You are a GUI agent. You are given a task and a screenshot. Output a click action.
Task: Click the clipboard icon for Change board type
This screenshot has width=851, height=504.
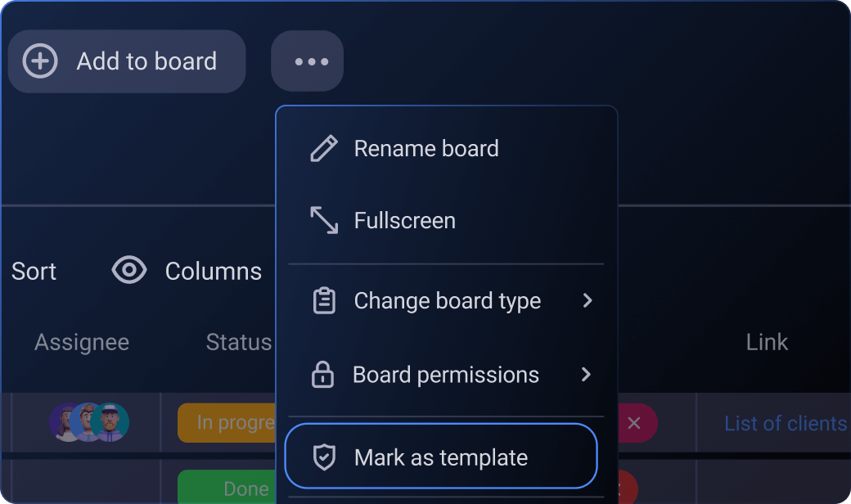tap(324, 301)
